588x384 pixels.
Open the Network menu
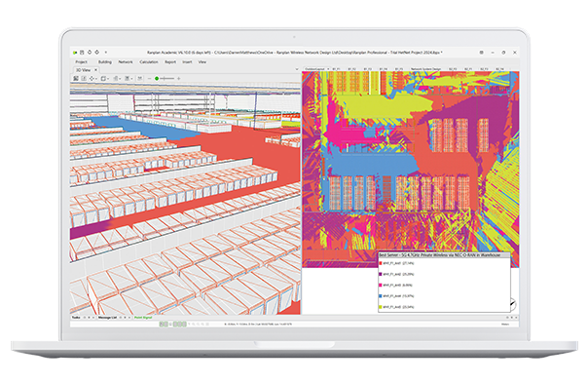126,62
